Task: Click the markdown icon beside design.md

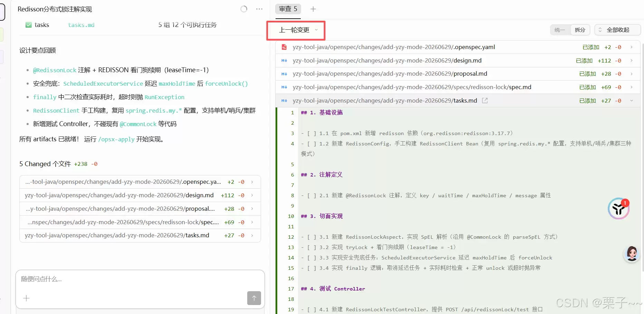Action: [284, 60]
